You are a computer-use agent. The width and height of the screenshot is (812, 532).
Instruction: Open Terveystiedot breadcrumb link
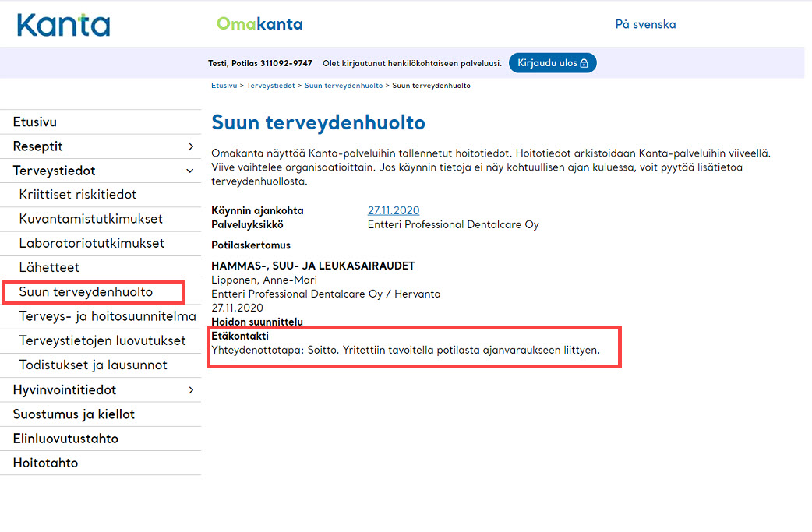click(x=270, y=86)
